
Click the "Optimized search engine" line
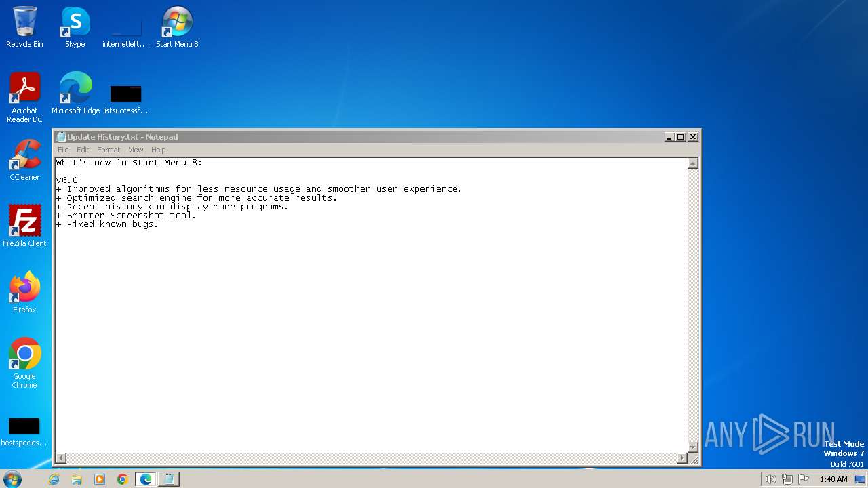(196, 198)
